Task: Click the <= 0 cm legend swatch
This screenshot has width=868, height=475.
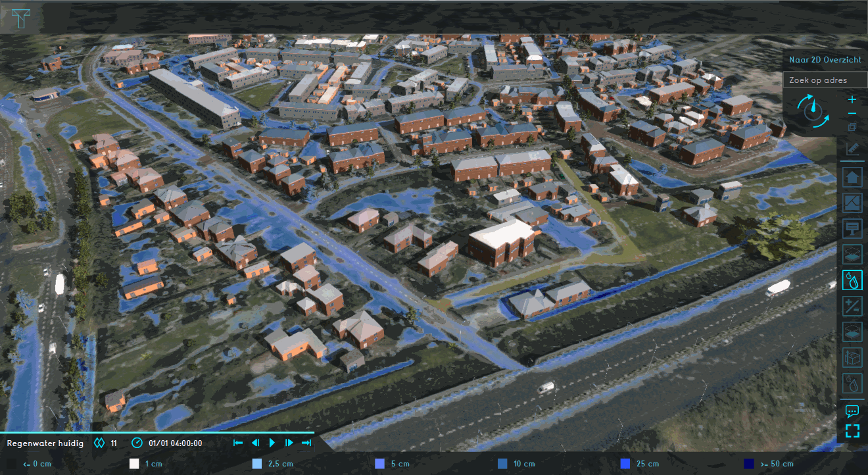Action: [x=12, y=464]
